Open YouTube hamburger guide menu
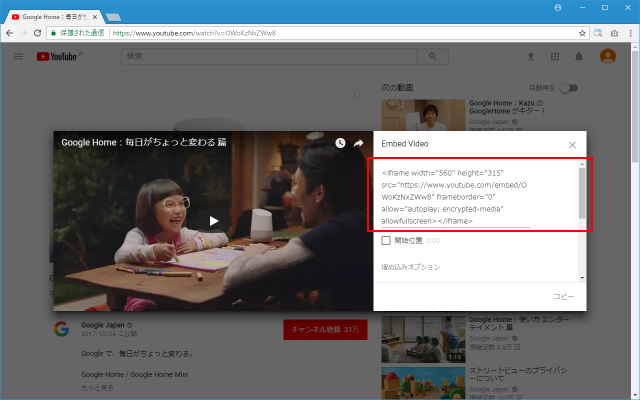The image size is (640, 400). (18, 56)
